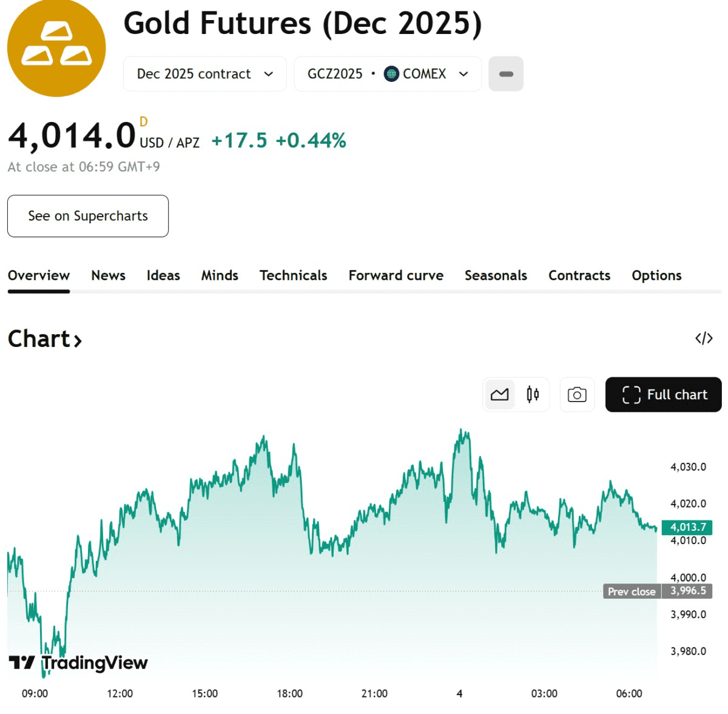728x714 pixels.
Task: Click the gray minus button
Action: pos(506,74)
